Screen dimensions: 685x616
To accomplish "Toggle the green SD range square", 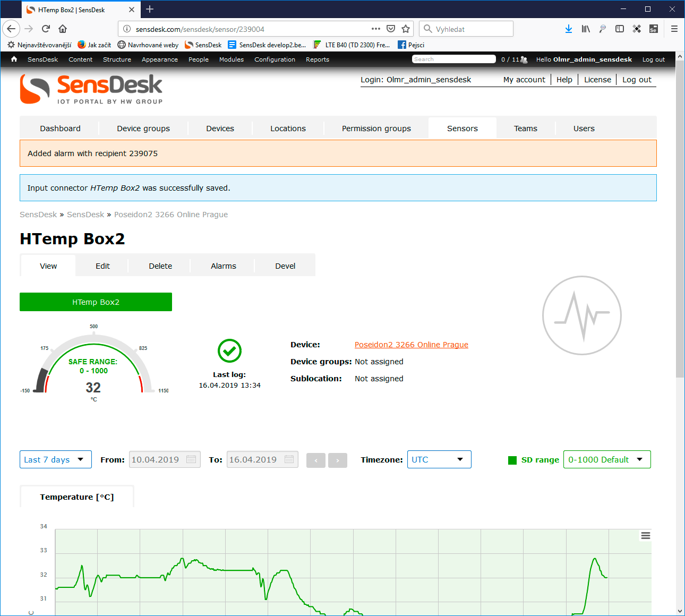I will click(x=512, y=460).
